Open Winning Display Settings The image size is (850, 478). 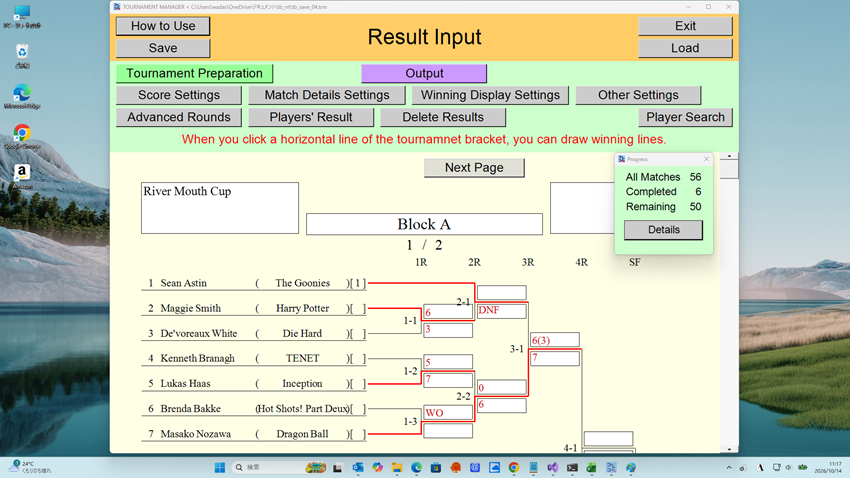[x=490, y=95]
